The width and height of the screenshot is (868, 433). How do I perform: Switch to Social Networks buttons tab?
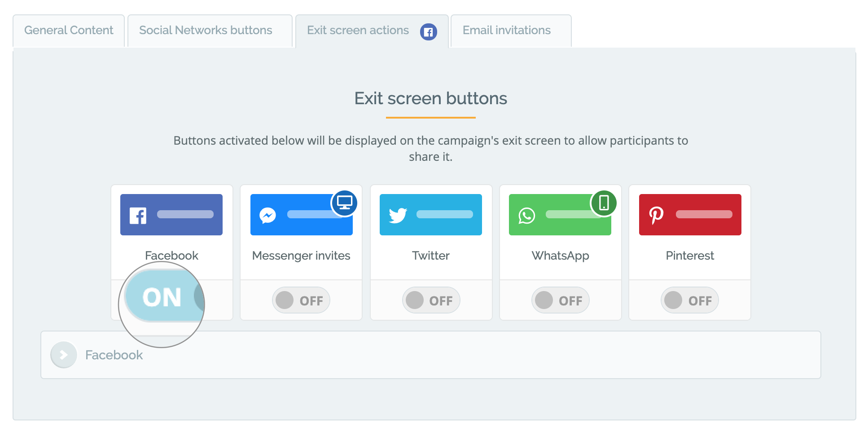(210, 31)
